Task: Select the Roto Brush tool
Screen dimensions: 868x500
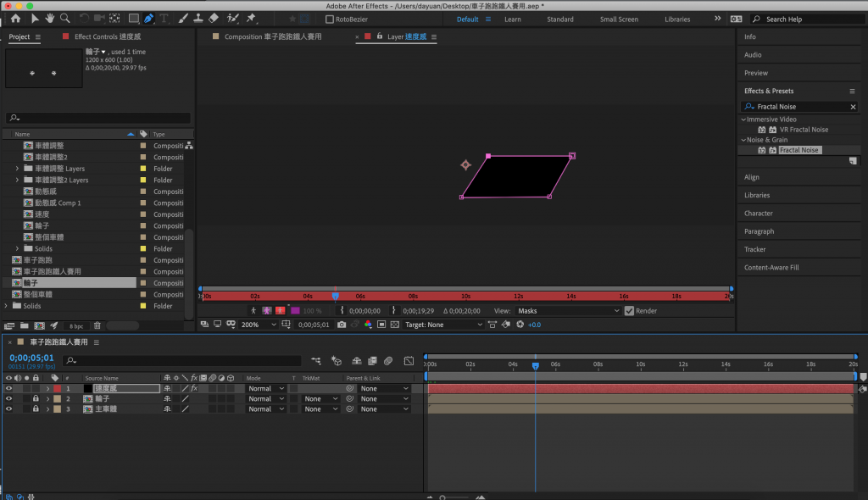Action: coord(233,19)
